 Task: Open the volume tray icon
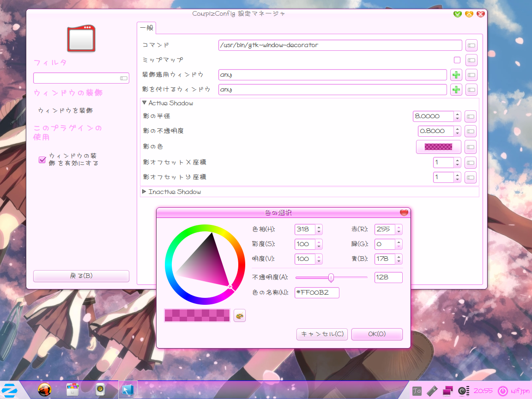click(464, 391)
